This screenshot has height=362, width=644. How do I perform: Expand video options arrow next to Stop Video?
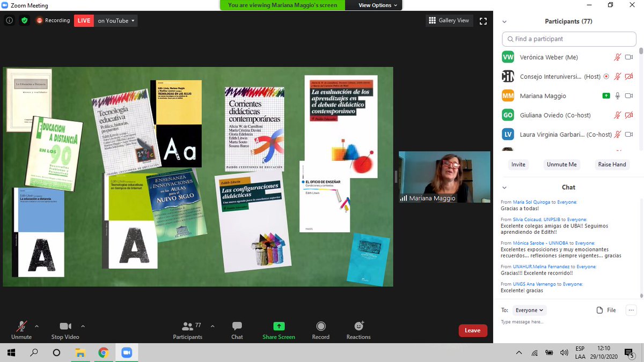[83, 326]
